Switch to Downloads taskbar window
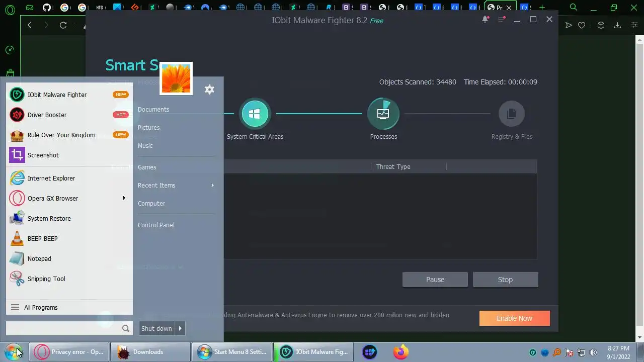 tap(150, 352)
